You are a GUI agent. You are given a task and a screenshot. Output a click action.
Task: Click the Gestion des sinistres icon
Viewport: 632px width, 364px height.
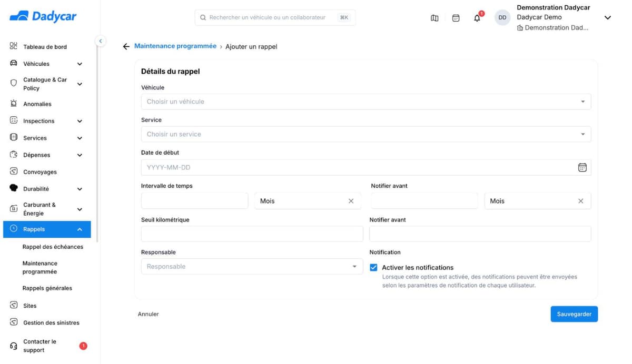(14, 322)
